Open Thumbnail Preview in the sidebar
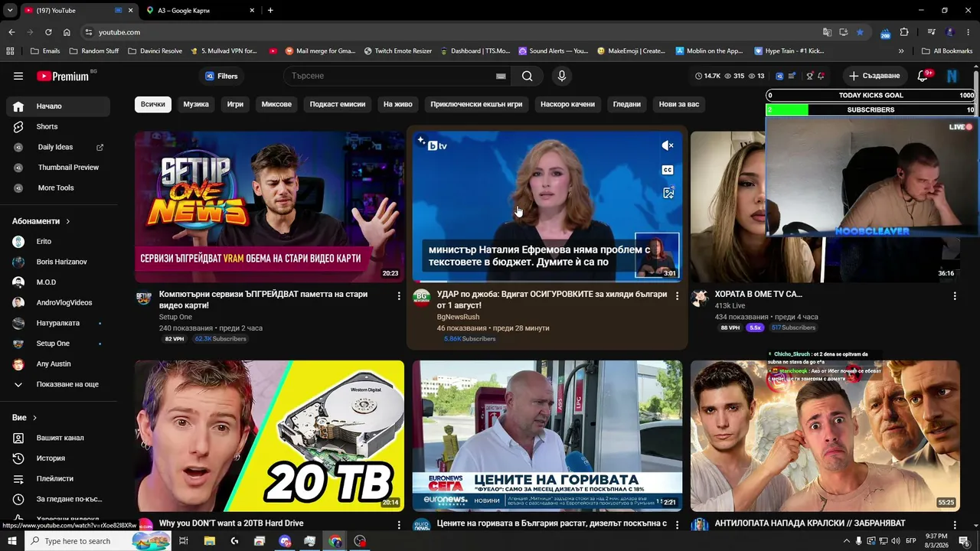Viewport: 980px width, 551px height. [x=58, y=168]
